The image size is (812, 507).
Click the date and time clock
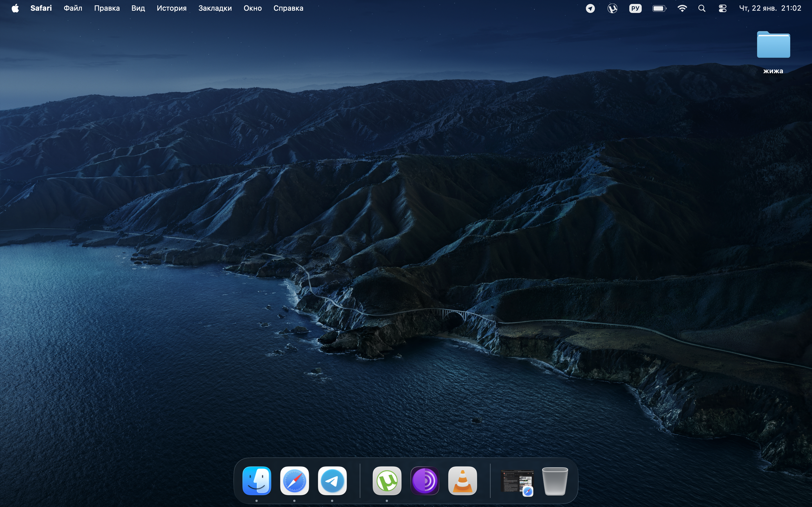[x=770, y=8]
